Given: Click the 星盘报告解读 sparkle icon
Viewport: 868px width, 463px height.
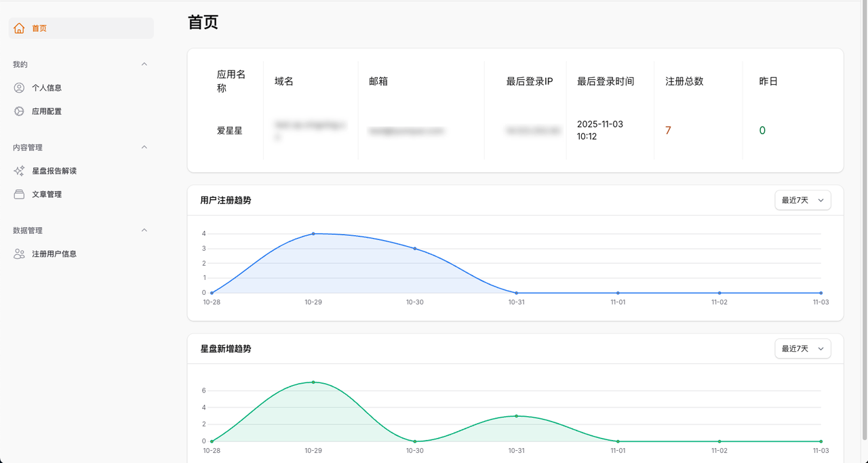Looking at the screenshot, I should (19, 171).
